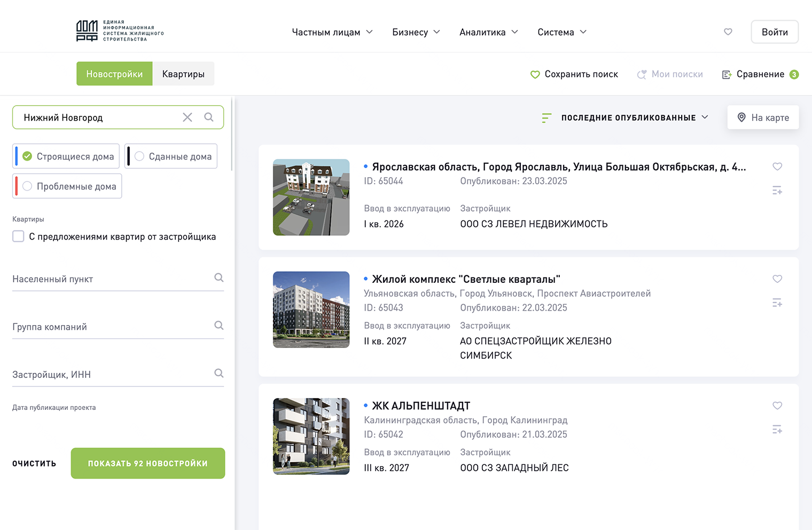This screenshot has width=812, height=530.
Task: Toggle Строящиеся дома filter
Action: coord(66,156)
